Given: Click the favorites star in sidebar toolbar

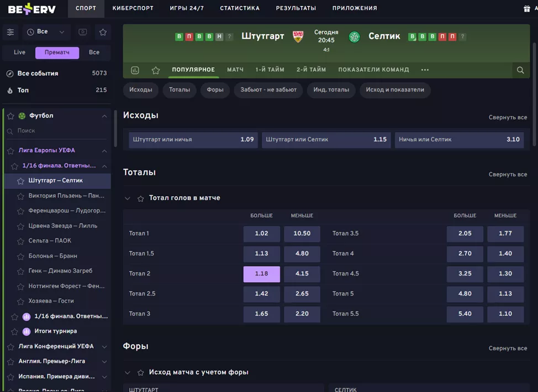Looking at the screenshot, I should pyautogui.click(x=103, y=32).
